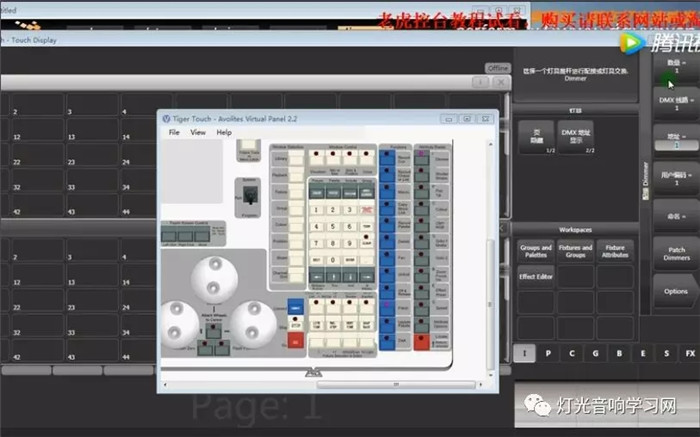
Task: Select the B attribute bank tab
Action: [x=619, y=353]
